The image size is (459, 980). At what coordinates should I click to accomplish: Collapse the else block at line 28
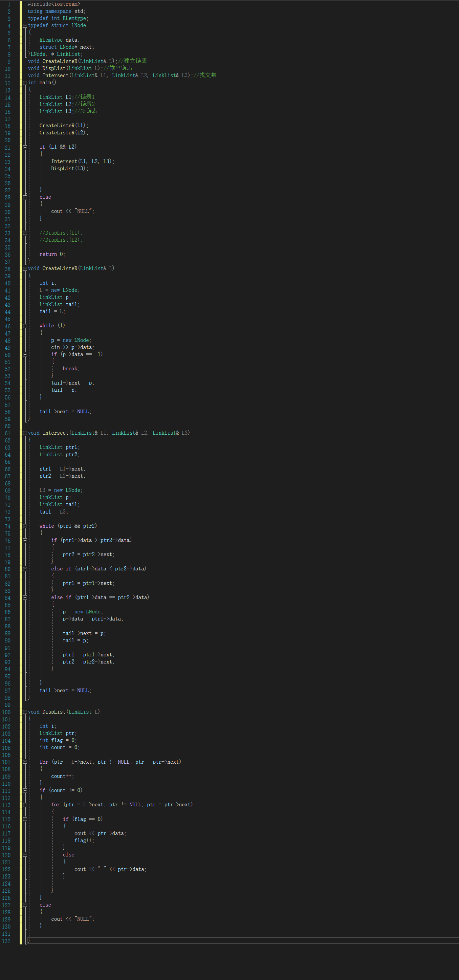pyautogui.click(x=25, y=197)
